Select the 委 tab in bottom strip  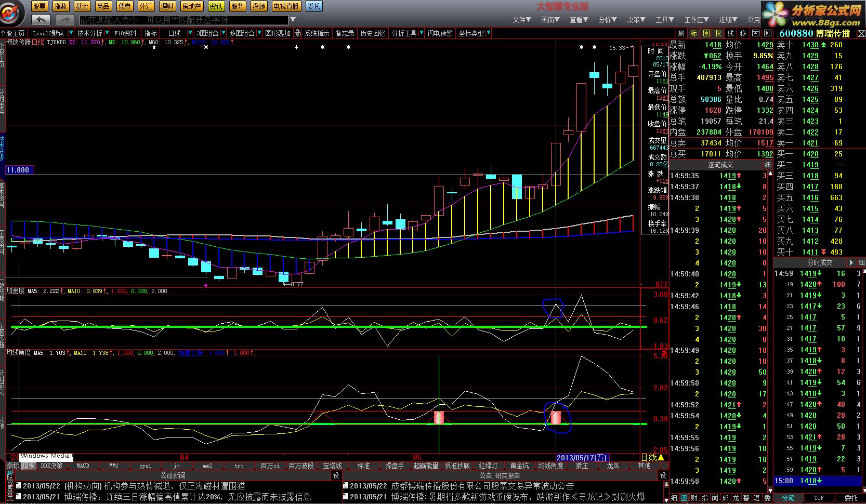[767, 498]
